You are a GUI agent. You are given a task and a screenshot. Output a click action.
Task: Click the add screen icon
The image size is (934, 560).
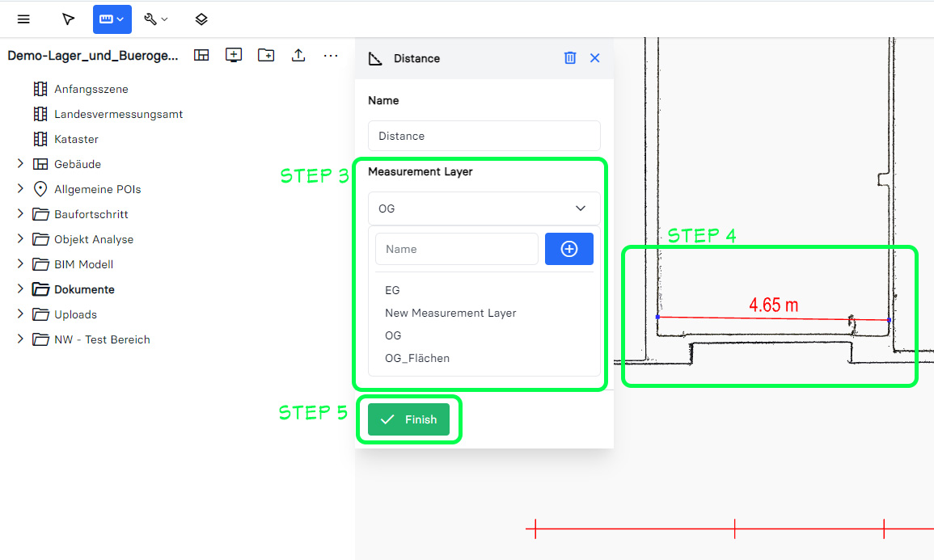[x=234, y=55]
